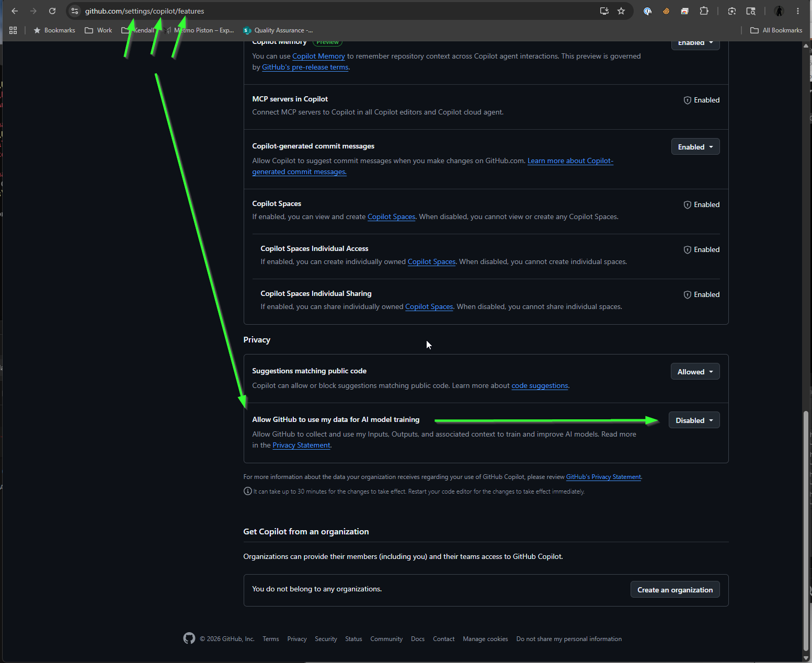This screenshot has height=663, width=812.
Task: Open the Quality Assurance bookmark
Action: [278, 30]
